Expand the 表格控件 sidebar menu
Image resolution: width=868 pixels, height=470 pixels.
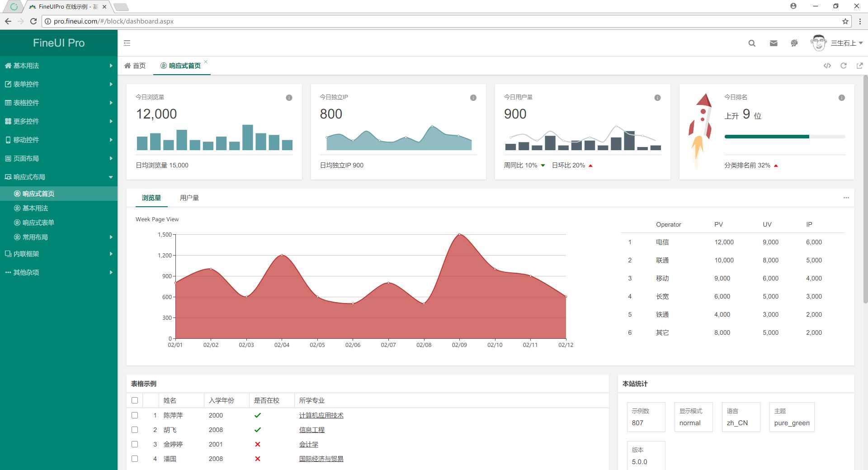59,103
